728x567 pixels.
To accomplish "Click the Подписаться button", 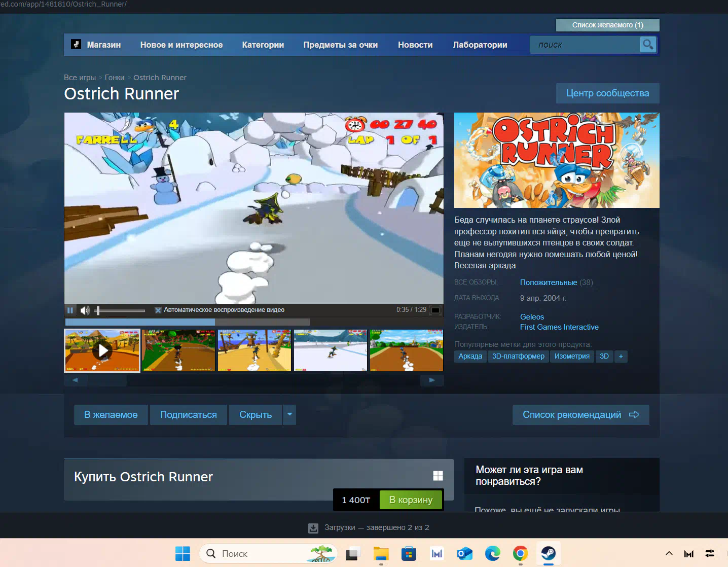I will (189, 415).
